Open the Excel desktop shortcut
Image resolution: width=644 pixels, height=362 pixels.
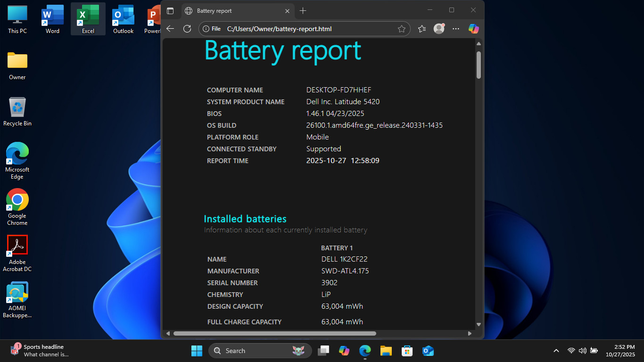click(x=88, y=19)
